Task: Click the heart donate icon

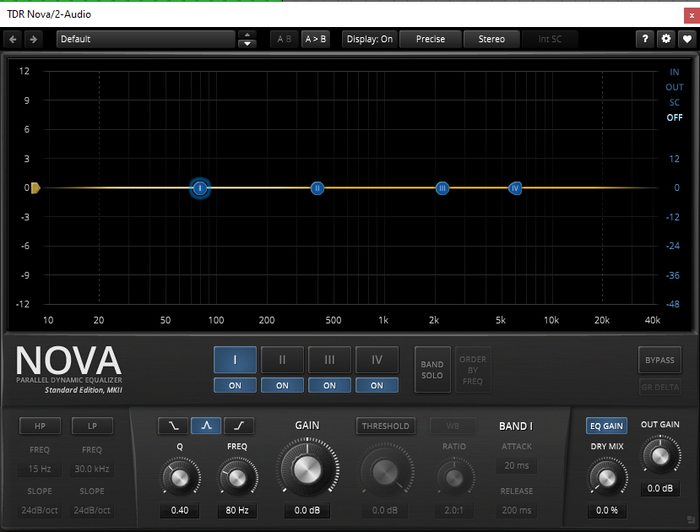Action: tap(687, 39)
